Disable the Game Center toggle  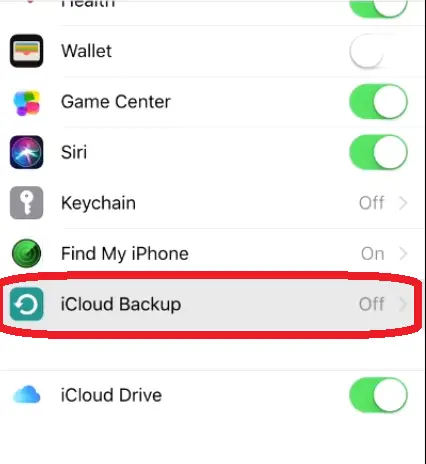[379, 102]
